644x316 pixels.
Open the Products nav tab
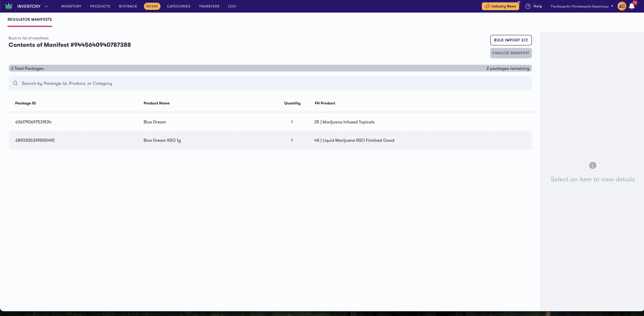(x=100, y=6)
